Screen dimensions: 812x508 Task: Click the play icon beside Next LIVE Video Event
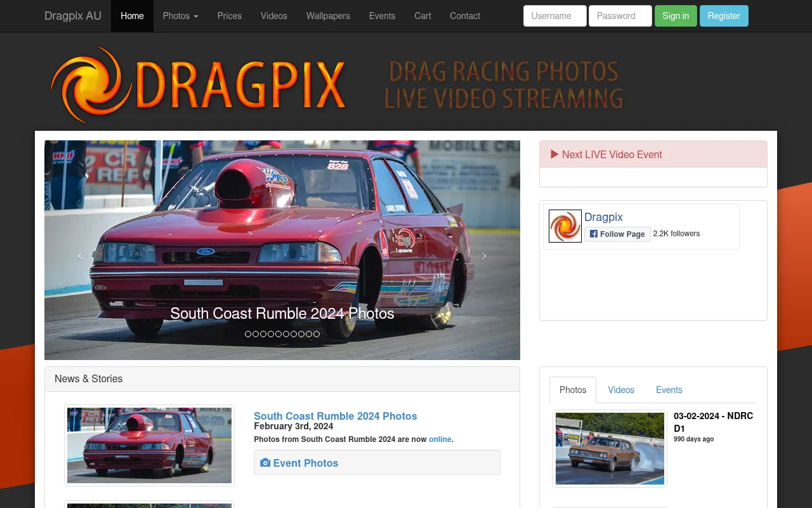click(554, 154)
